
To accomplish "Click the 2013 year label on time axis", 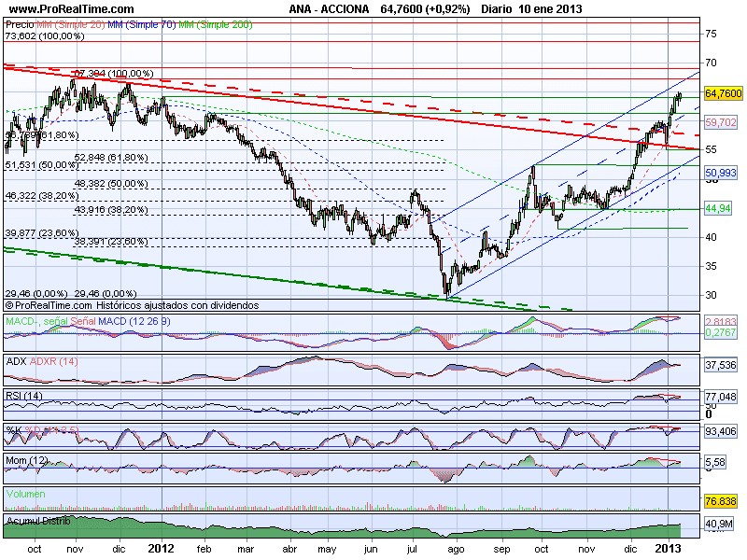I will [669, 549].
